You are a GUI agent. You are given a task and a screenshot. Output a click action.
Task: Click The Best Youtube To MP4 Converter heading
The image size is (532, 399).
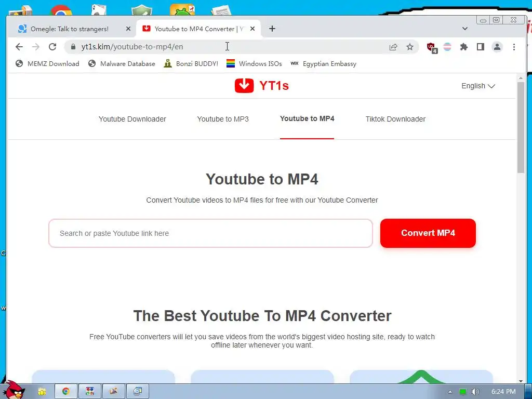(262, 316)
